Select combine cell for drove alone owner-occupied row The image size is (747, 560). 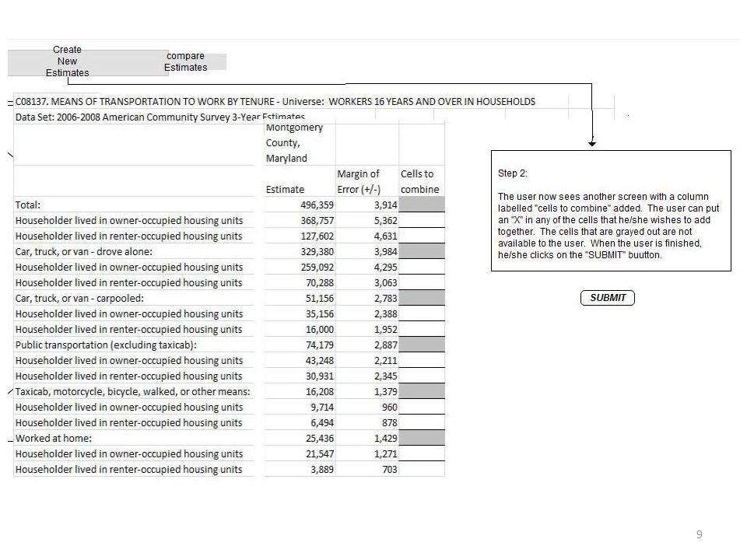[x=422, y=267]
